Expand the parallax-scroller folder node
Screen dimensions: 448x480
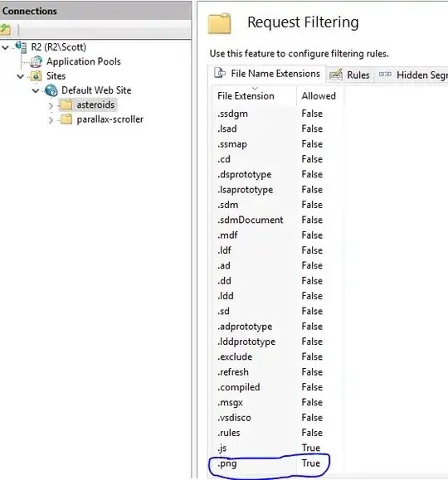tap(51, 119)
